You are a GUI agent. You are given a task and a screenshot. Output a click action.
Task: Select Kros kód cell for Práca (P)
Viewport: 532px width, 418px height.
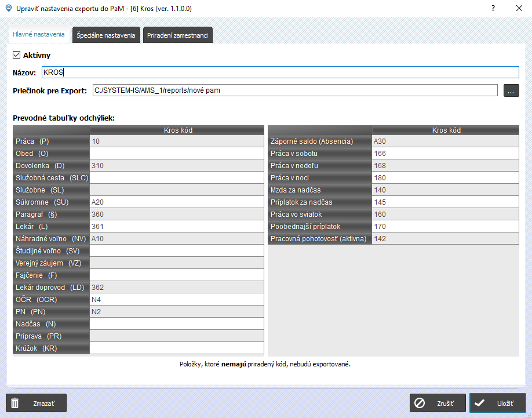click(177, 141)
